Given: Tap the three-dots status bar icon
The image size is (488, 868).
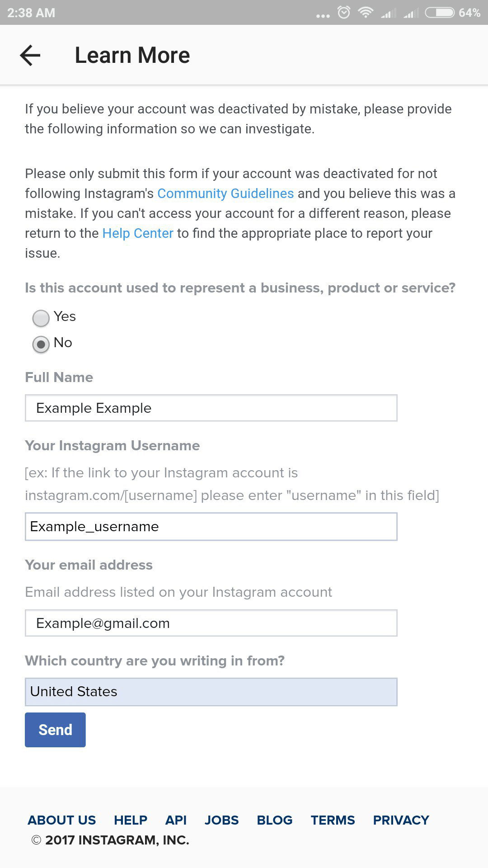Looking at the screenshot, I should click(x=323, y=16).
